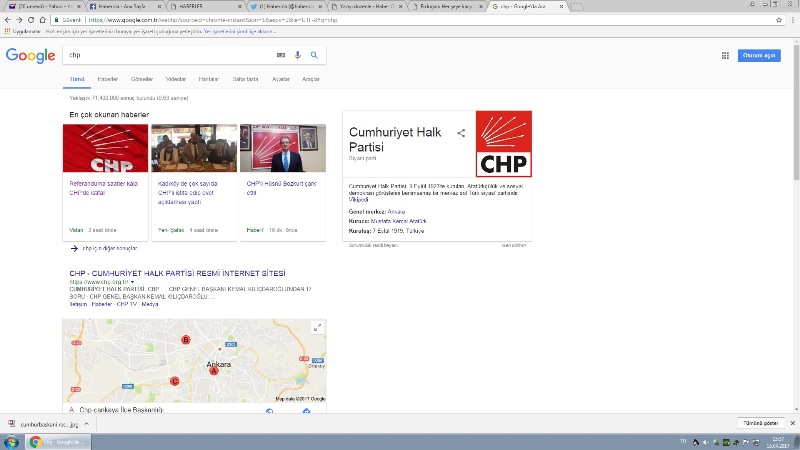Viewport: 800px width, 450px height.
Task: Open the on-screen keyboard icon in search box
Action: pos(281,55)
